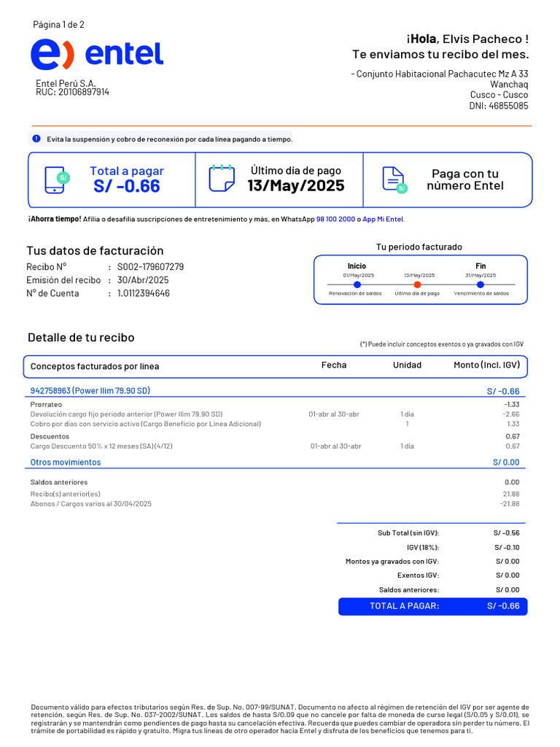Click the Página 1 de 2 label
Image resolution: width=560 pixels, height=747 pixels.
(x=58, y=25)
